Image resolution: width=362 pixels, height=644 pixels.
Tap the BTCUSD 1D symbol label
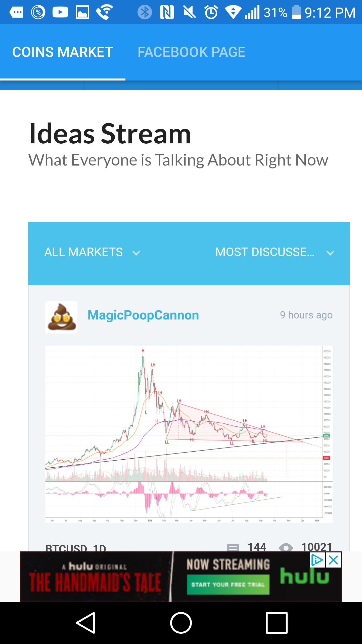(x=76, y=548)
